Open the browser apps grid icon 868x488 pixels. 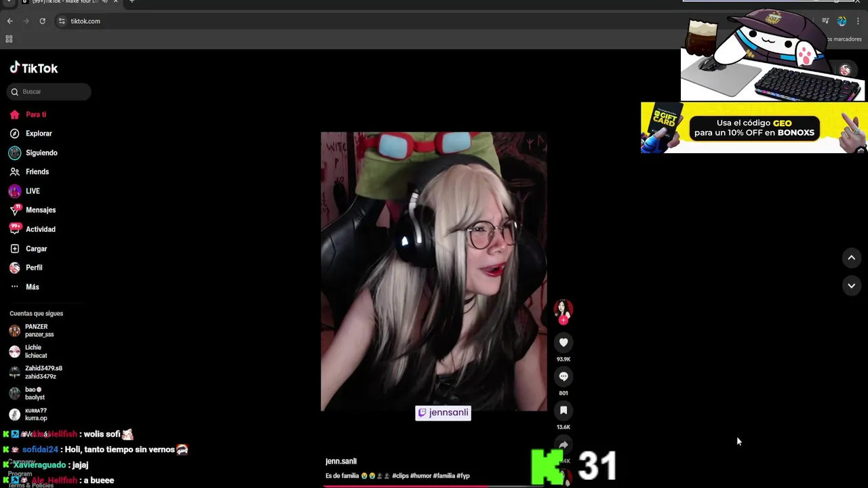click(x=9, y=39)
